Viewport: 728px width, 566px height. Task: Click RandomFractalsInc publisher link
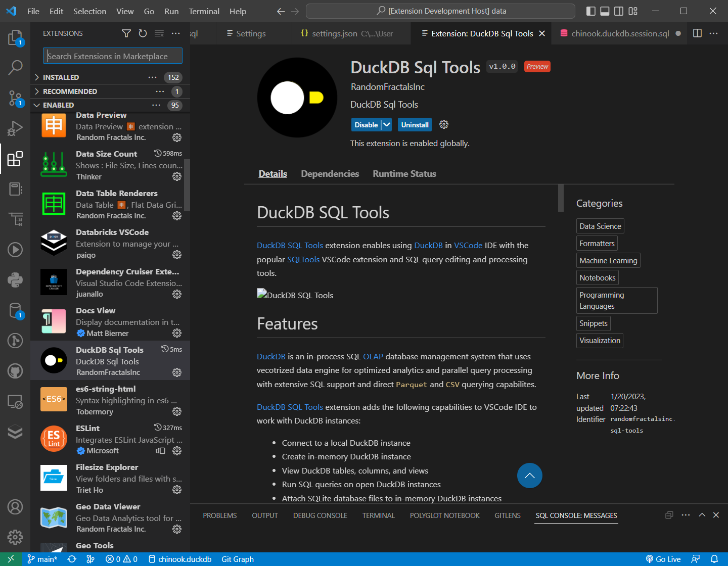click(388, 87)
